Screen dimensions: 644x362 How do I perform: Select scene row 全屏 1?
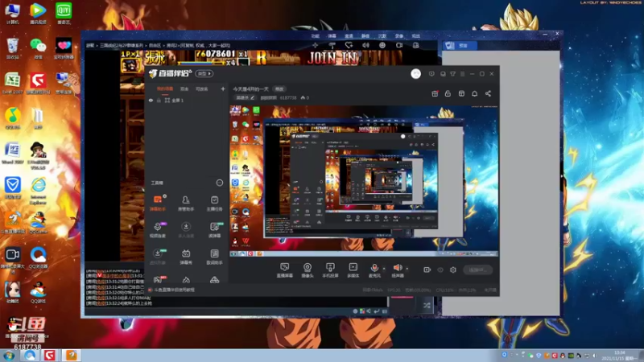coord(187,100)
